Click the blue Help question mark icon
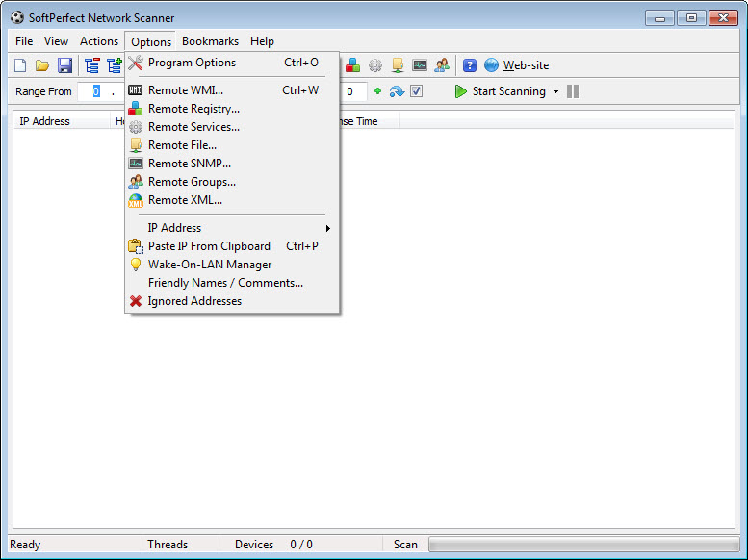 pos(470,65)
